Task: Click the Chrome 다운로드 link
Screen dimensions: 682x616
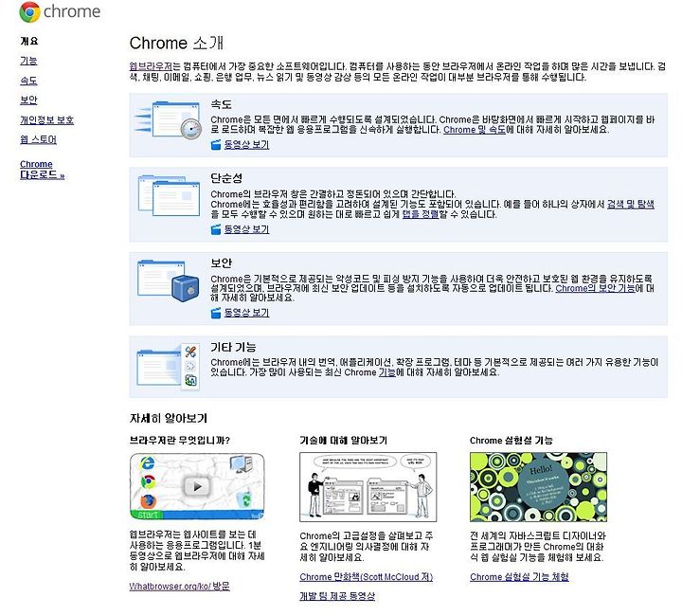Action: [x=43, y=170]
